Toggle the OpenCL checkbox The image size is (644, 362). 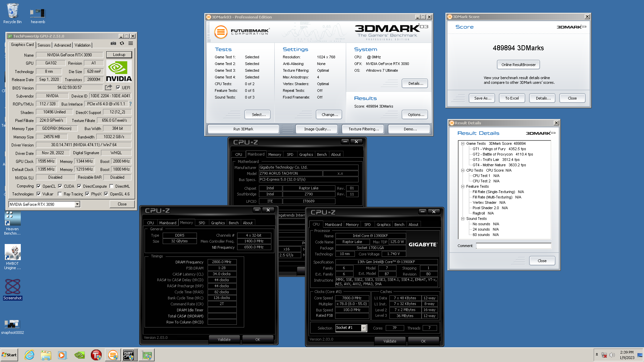click(39, 186)
